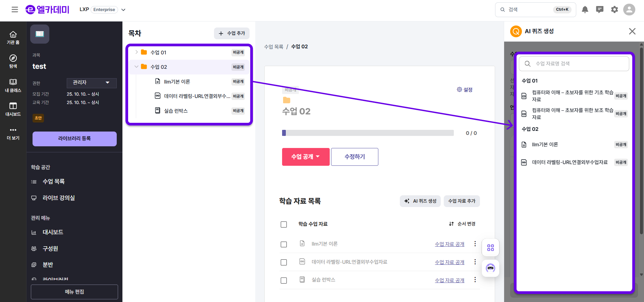The width and height of the screenshot is (644, 302).
Task: Click the grid apps floating icon
Action: coord(490,248)
